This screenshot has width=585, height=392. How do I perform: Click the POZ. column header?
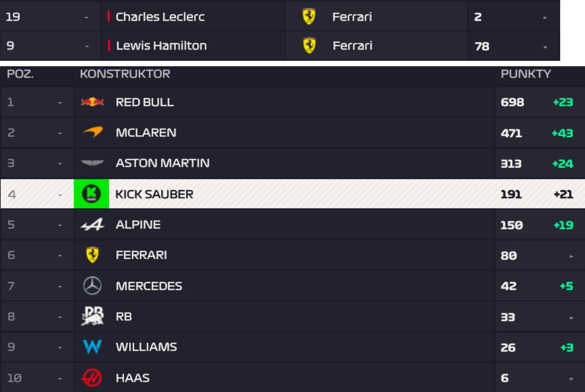click(20, 74)
